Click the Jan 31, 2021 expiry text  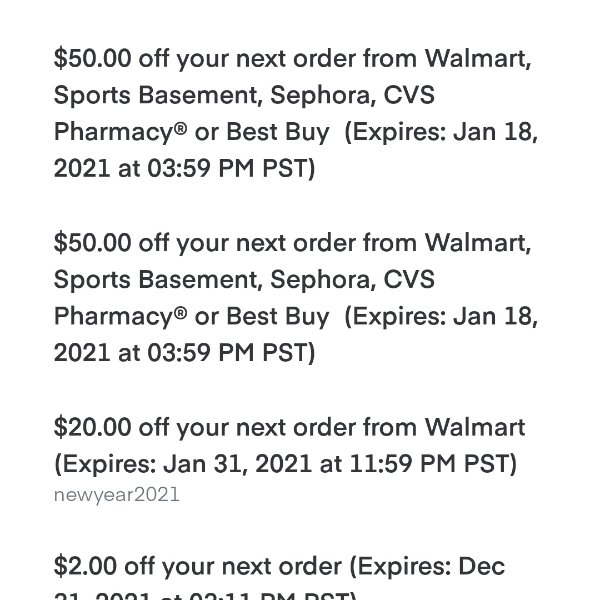pos(237,464)
